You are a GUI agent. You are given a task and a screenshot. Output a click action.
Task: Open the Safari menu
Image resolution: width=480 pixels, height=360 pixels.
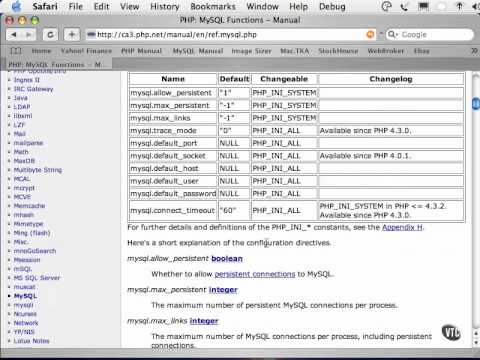[45, 6]
